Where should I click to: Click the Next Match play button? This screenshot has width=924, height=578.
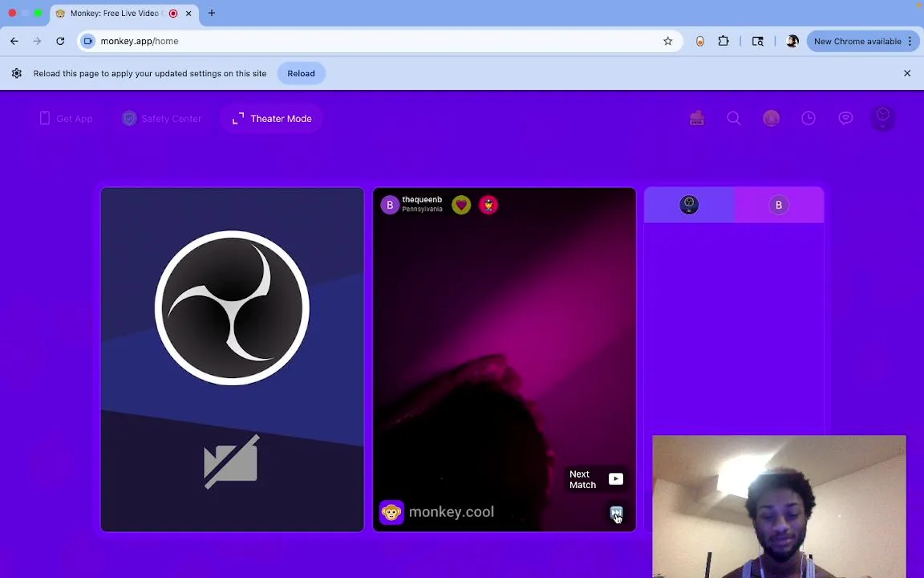click(x=616, y=479)
